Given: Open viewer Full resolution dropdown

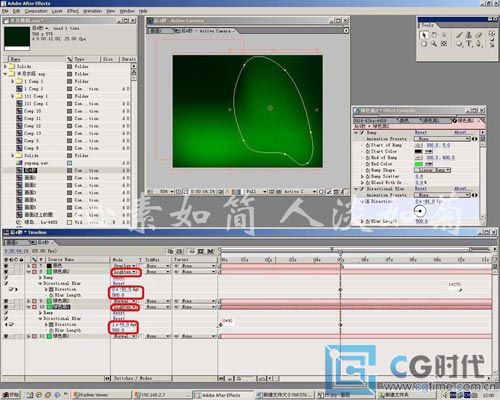Looking at the screenshot, I should point(256,192).
